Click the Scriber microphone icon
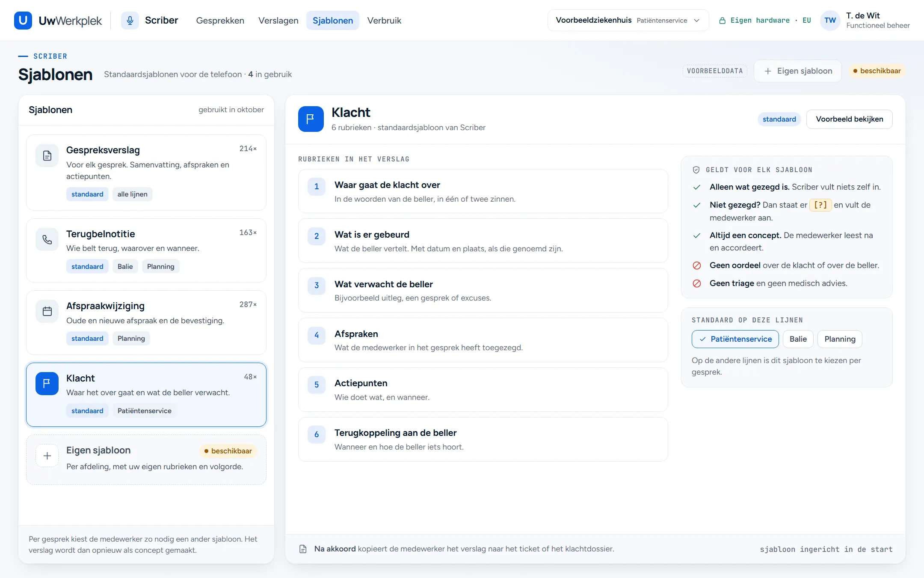This screenshot has width=924, height=578. click(x=130, y=20)
